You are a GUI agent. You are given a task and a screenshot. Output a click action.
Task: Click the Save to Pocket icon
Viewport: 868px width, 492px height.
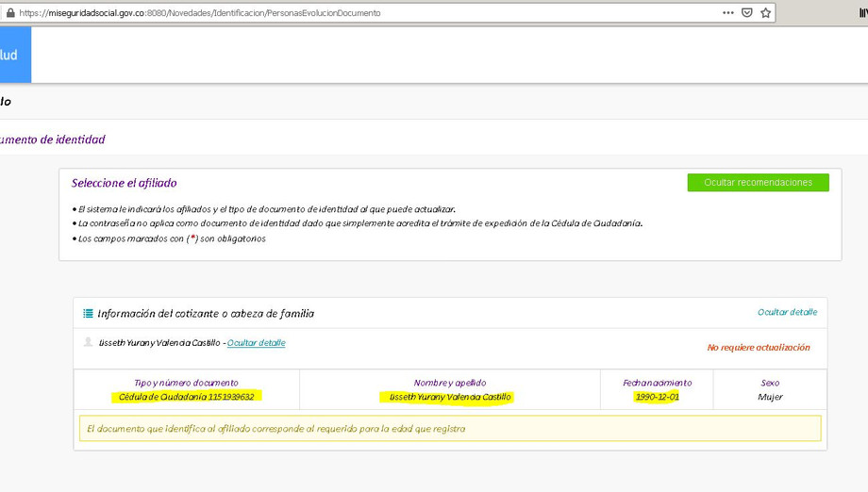point(747,13)
